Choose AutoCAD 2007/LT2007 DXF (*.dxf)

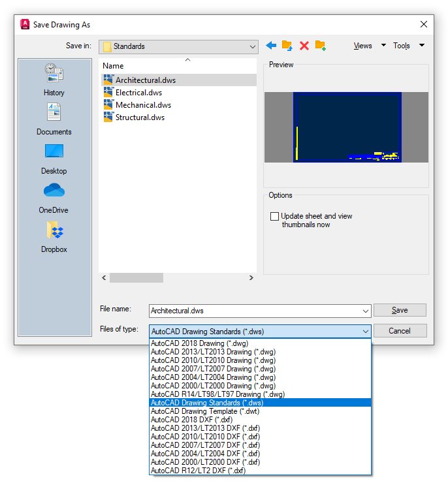click(260, 445)
